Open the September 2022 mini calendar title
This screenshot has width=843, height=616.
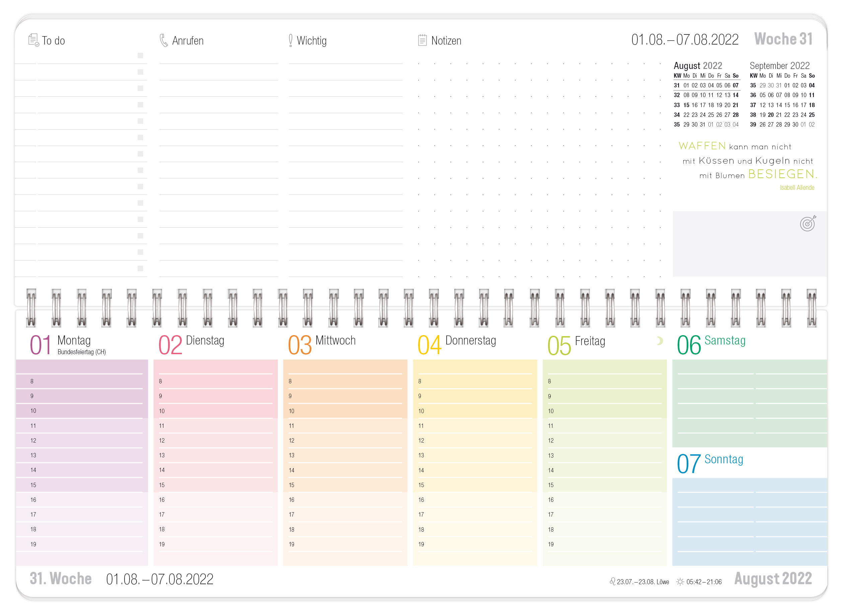pos(779,66)
